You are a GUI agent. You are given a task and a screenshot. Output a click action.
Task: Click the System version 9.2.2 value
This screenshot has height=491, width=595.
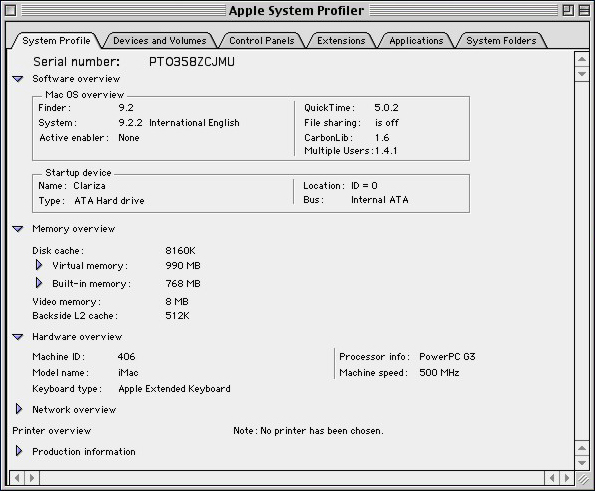pos(131,123)
